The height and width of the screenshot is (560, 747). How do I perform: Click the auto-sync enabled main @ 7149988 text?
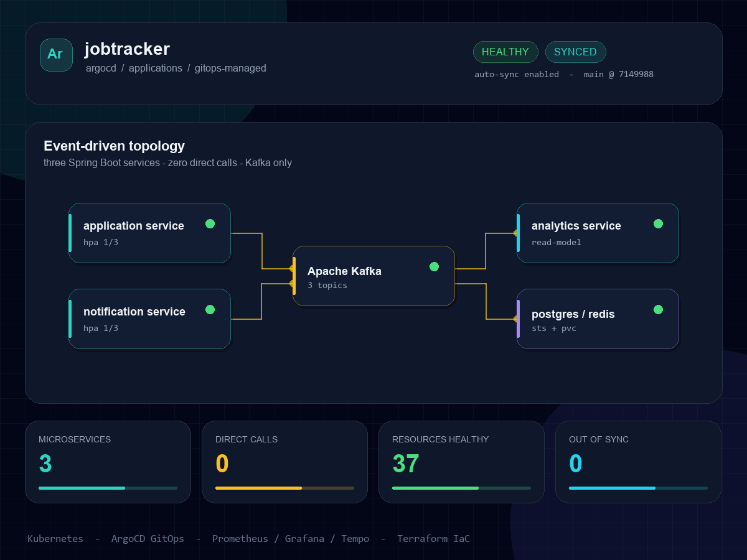coord(564,74)
